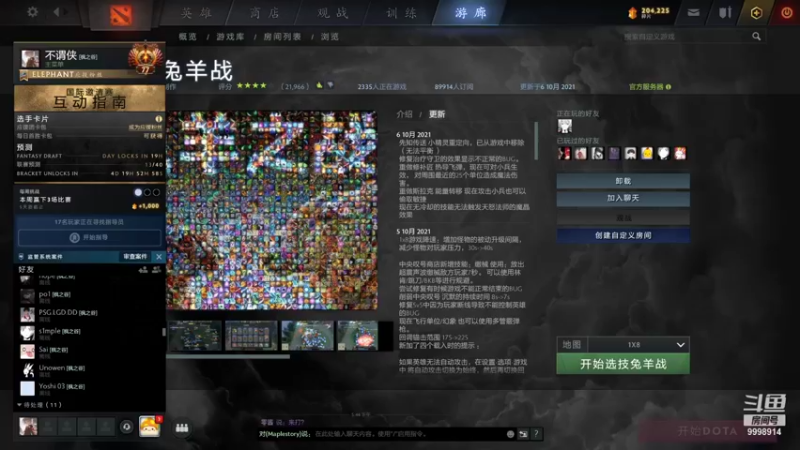Viewport: 800px width, 450px height.
Task: Click the search magnifier icon
Action: (x=756, y=36)
